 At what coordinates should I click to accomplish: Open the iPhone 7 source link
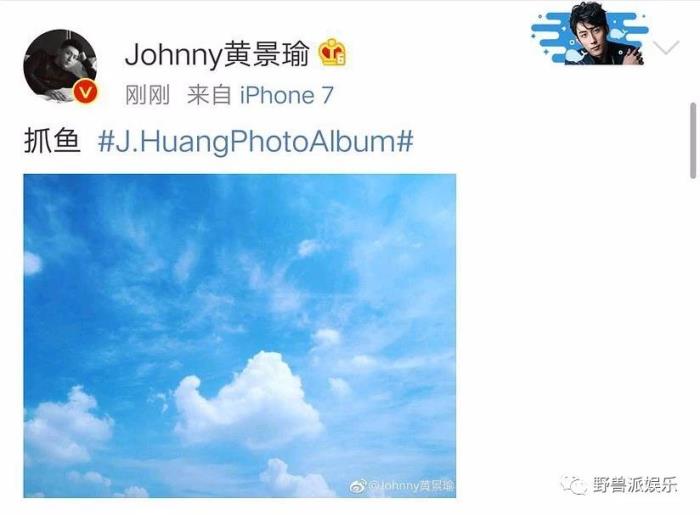point(287,95)
